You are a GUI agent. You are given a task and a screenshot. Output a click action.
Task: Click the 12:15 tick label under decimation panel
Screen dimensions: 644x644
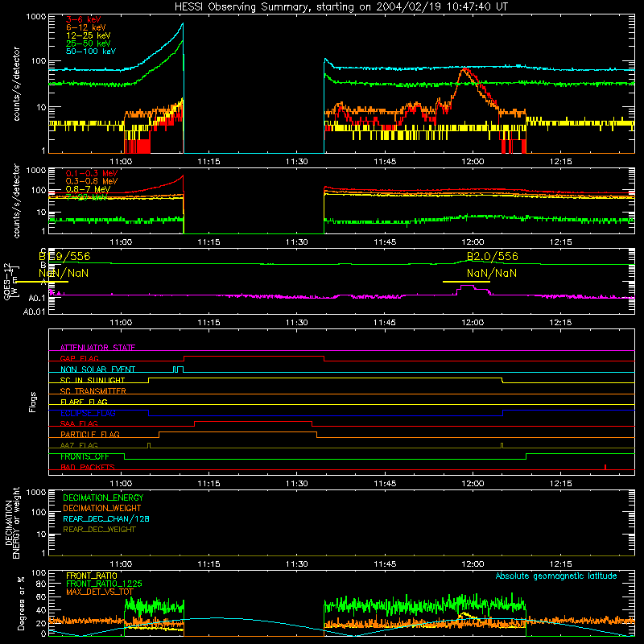point(560,564)
